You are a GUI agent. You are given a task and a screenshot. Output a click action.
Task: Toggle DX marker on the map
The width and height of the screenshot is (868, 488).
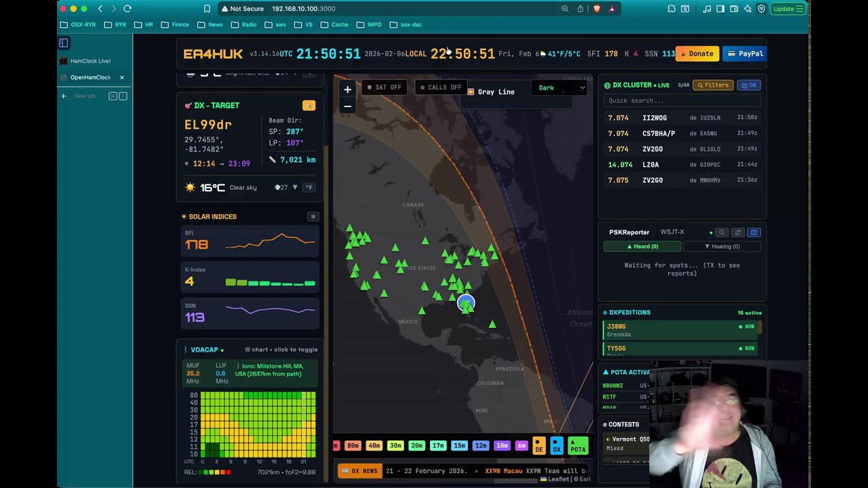[557, 445]
